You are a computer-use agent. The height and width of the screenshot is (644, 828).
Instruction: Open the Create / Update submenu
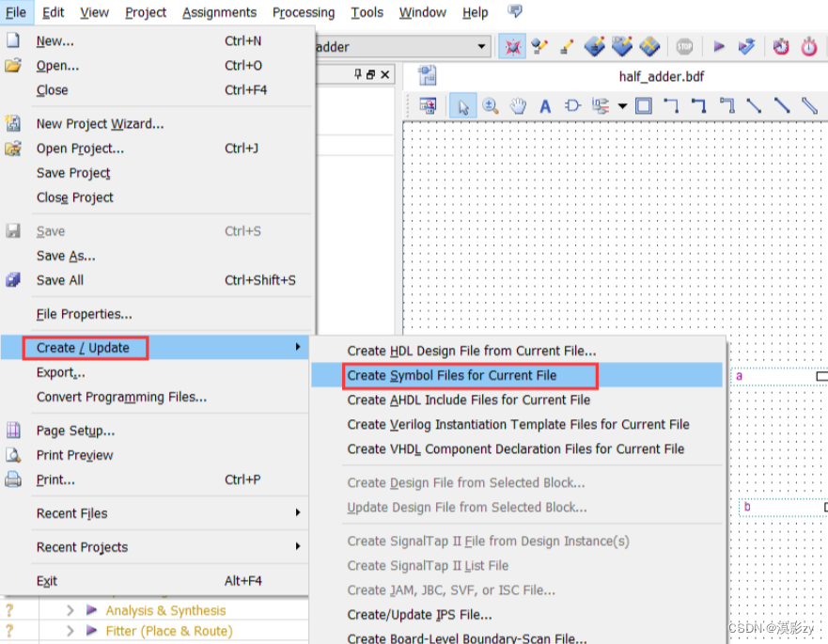coord(155,348)
